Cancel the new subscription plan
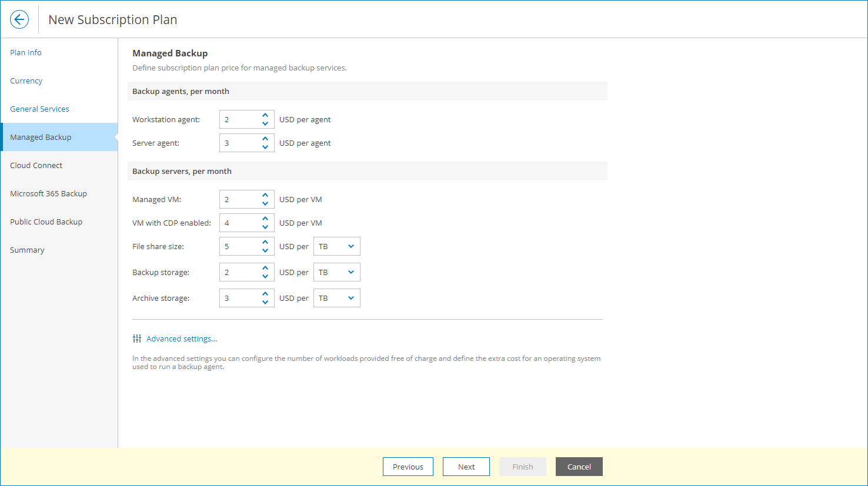868x486 pixels. tap(579, 467)
